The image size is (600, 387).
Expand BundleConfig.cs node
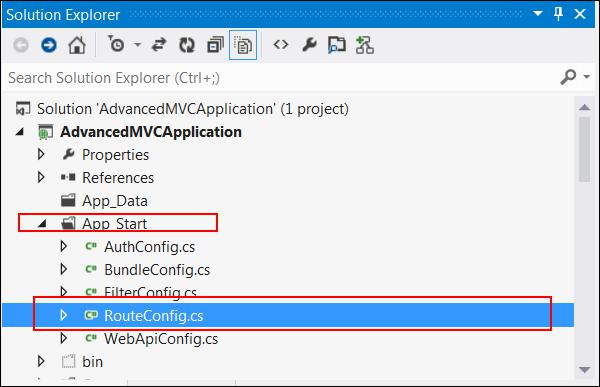64,269
